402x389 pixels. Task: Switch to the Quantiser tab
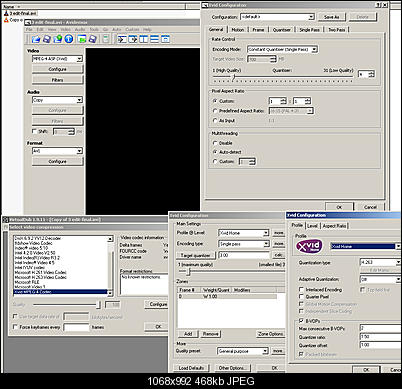coord(282,30)
